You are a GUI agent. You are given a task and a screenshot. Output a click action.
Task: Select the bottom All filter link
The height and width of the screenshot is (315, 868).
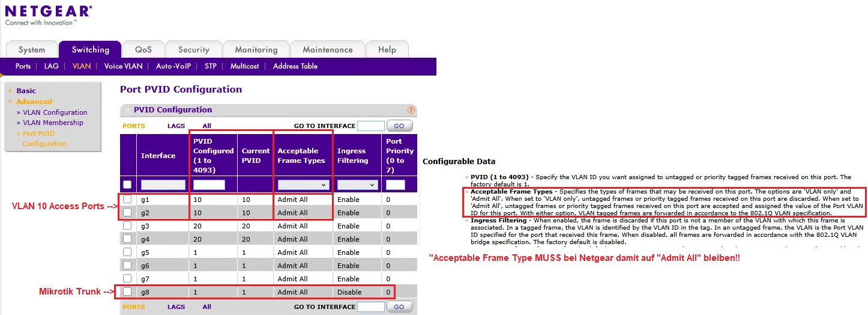point(207,307)
